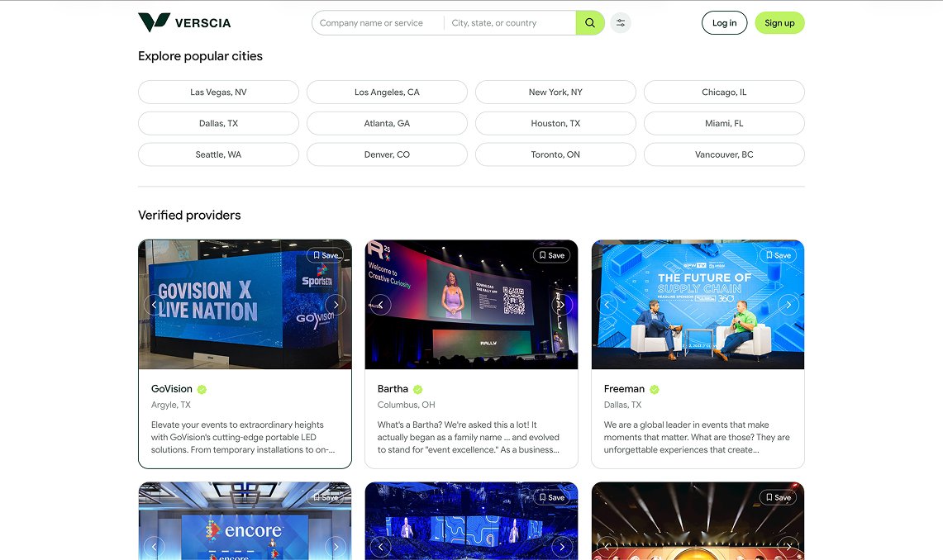The width and height of the screenshot is (943, 560).
Task: Open the Freeman provider name
Action: click(624, 389)
